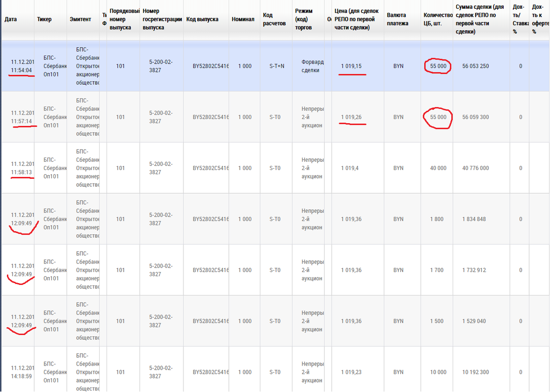Click the Эмитент column header
This screenshot has width=556, height=392.
click(80, 19)
